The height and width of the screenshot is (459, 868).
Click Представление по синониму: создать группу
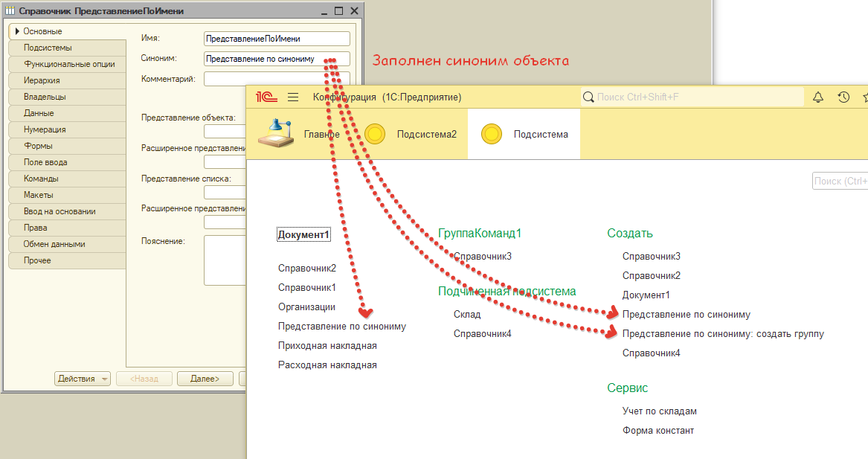tap(723, 334)
